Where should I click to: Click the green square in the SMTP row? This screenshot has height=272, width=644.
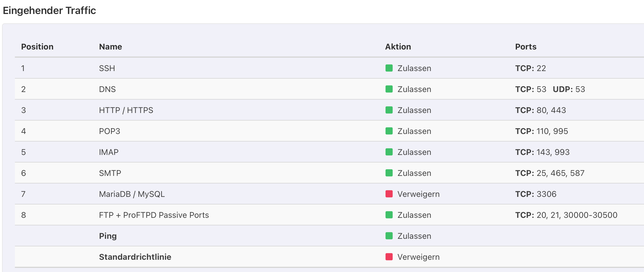(389, 173)
